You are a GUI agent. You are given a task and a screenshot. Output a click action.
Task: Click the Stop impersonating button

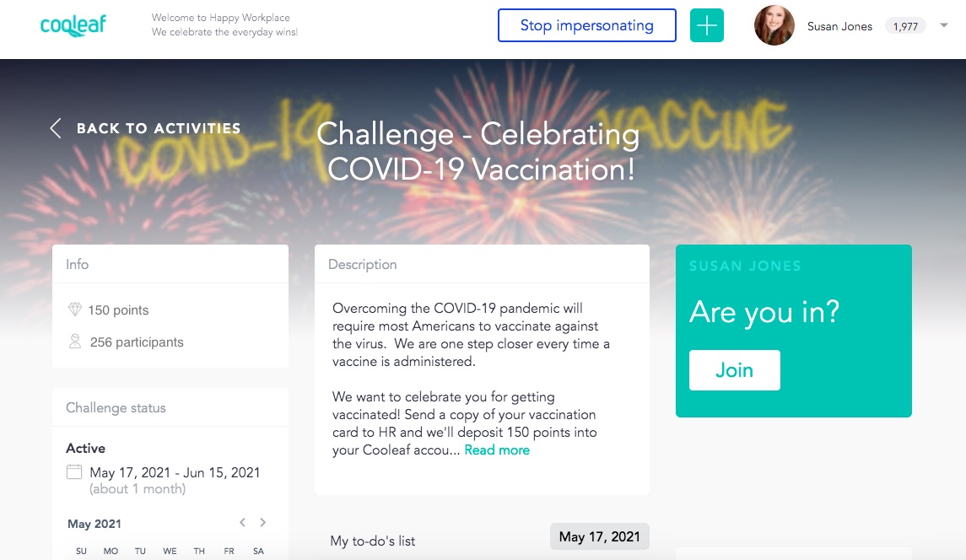(x=587, y=25)
